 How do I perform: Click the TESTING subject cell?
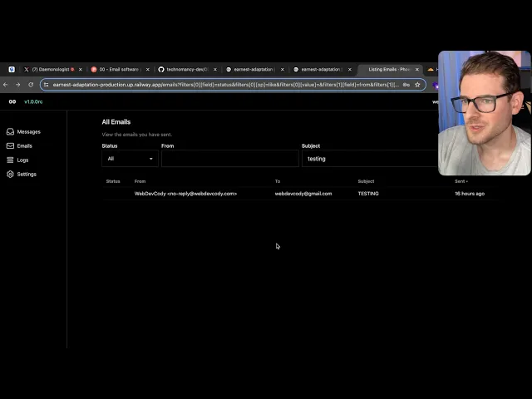(x=368, y=194)
